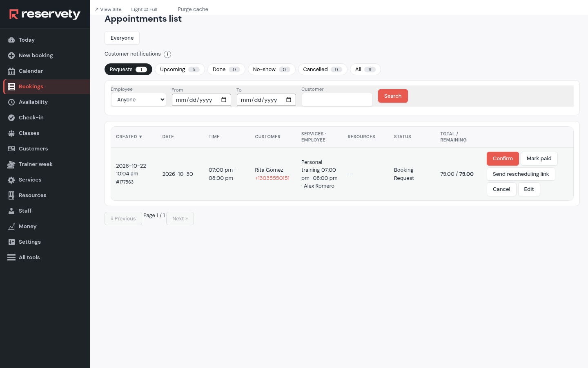
Task: Click the reservety logo
Action: [x=45, y=14]
